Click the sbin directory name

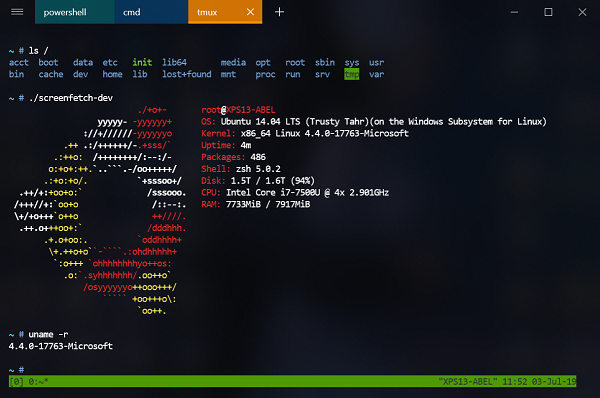[324, 62]
